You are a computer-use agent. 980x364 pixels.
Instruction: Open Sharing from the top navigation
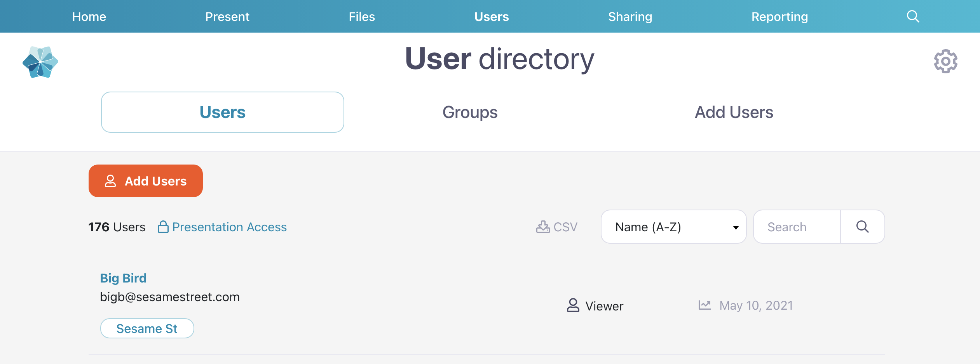pyautogui.click(x=630, y=16)
